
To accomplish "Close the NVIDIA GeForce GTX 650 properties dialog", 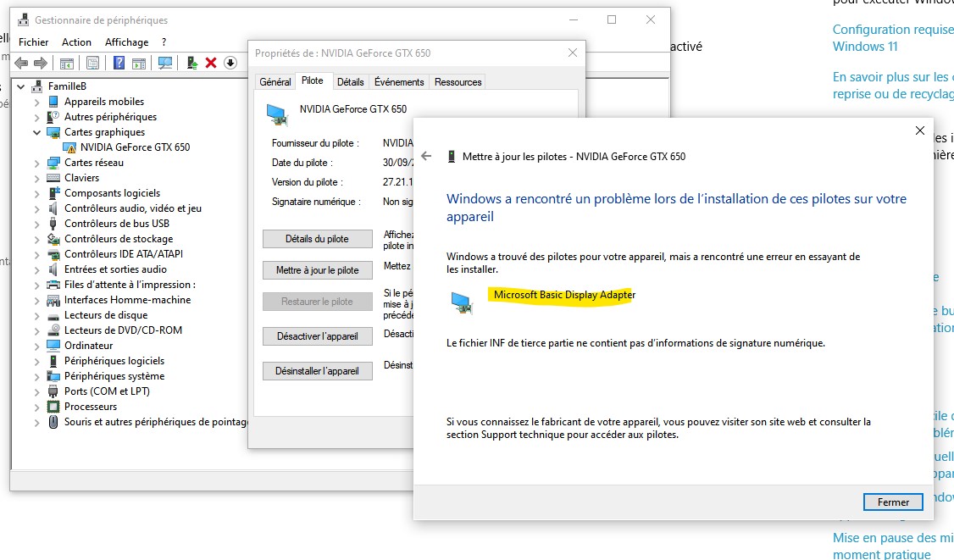I will [x=573, y=53].
